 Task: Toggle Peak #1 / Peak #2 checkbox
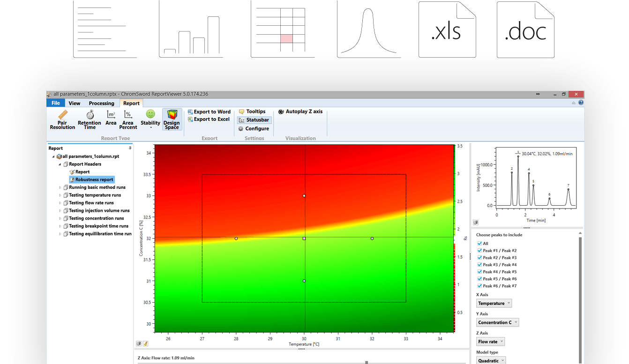tap(479, 251)
